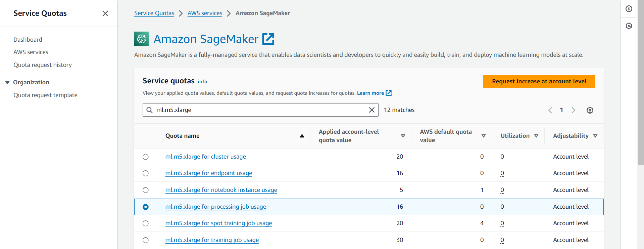644x249 pixels.
Task: Click applied value 30 for training job usage
Action: [400, 240]
